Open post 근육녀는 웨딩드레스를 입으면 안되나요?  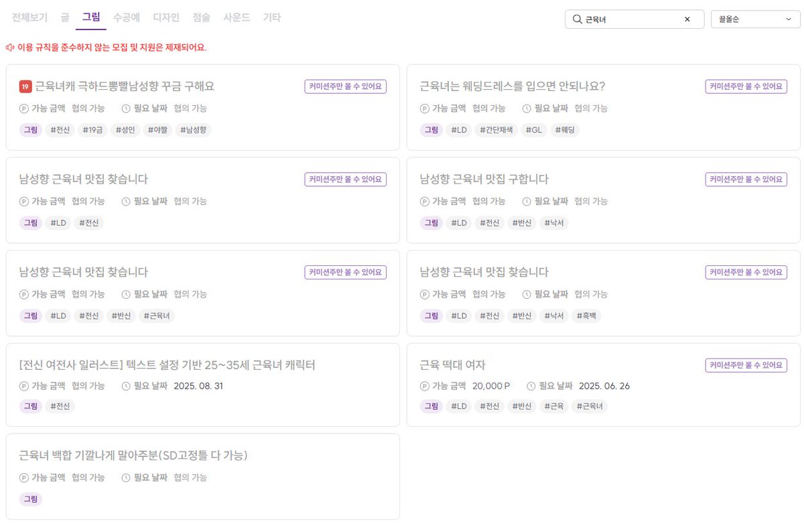pos(513,86)
